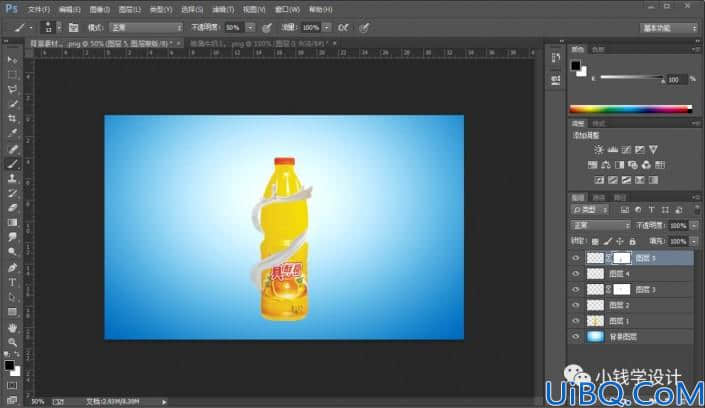
Task: Add a Hue/Saturation adjustment
Action: click(593, 165)
